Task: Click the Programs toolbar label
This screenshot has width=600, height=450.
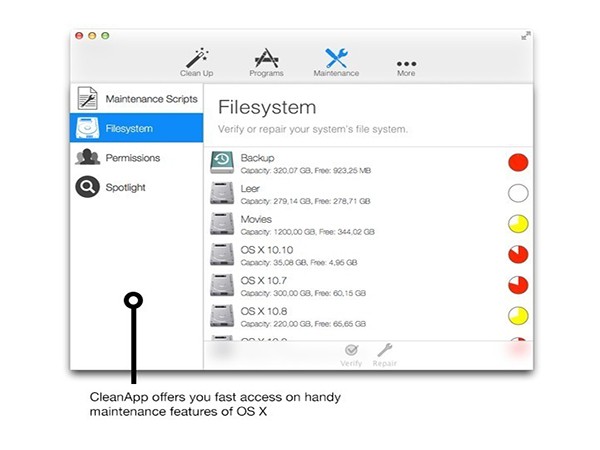Action: pos(266,73)
